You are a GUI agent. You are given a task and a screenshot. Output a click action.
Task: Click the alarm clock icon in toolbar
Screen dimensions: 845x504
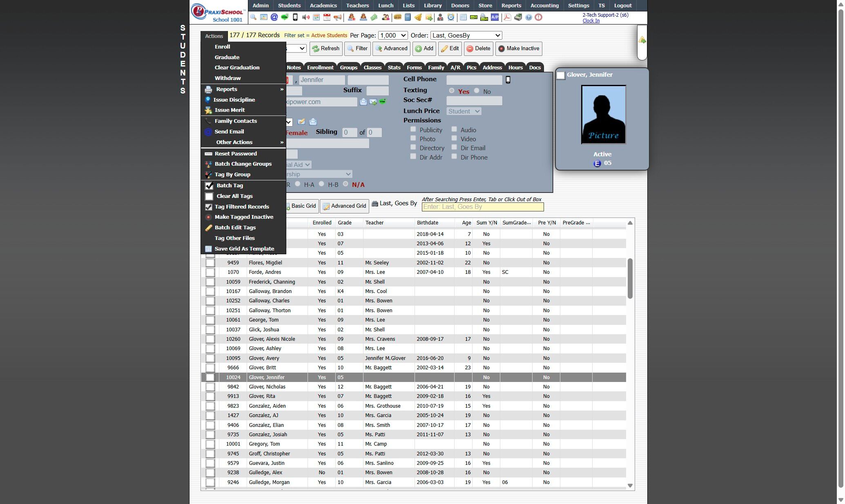pyautogui.click(x=450, y=18)
